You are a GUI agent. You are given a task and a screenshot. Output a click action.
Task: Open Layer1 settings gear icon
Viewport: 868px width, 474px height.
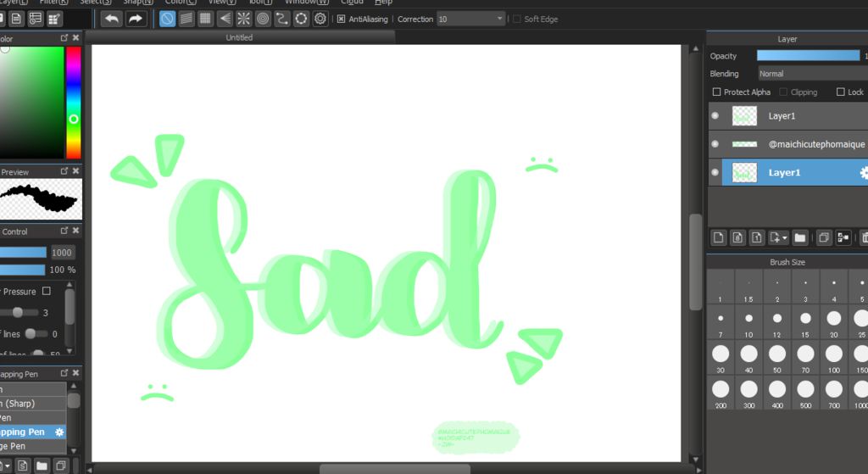coord(864,173)
